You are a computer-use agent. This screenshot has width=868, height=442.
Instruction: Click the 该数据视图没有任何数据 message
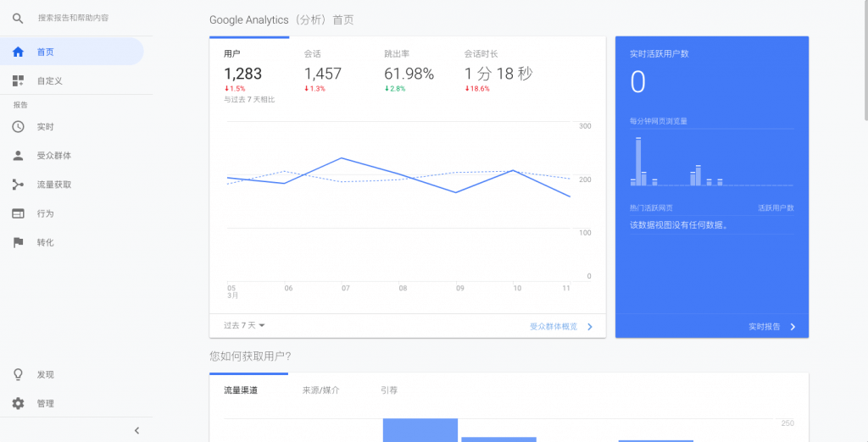coord(678,225)
